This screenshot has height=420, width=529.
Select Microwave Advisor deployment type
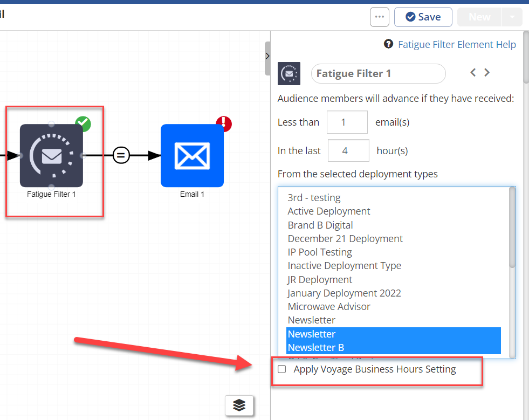(x=329, y=307)
